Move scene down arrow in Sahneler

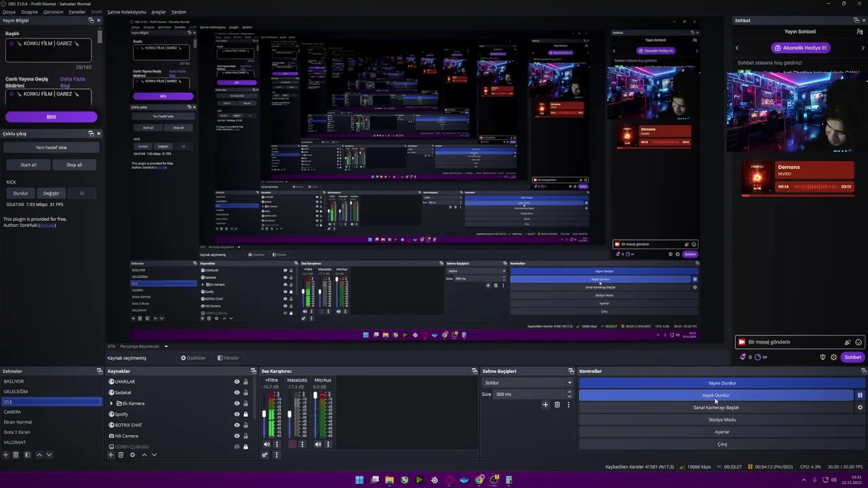[x=49, y=455]
